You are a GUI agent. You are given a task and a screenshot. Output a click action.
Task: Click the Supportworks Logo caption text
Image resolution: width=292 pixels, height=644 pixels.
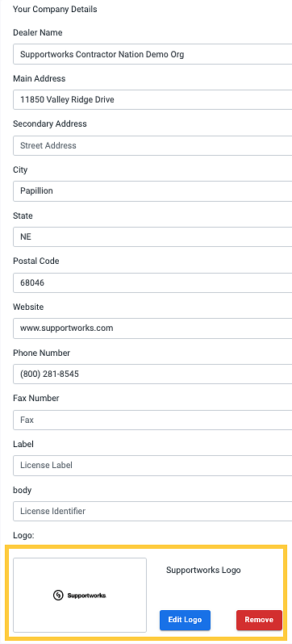tap(203, 570)
